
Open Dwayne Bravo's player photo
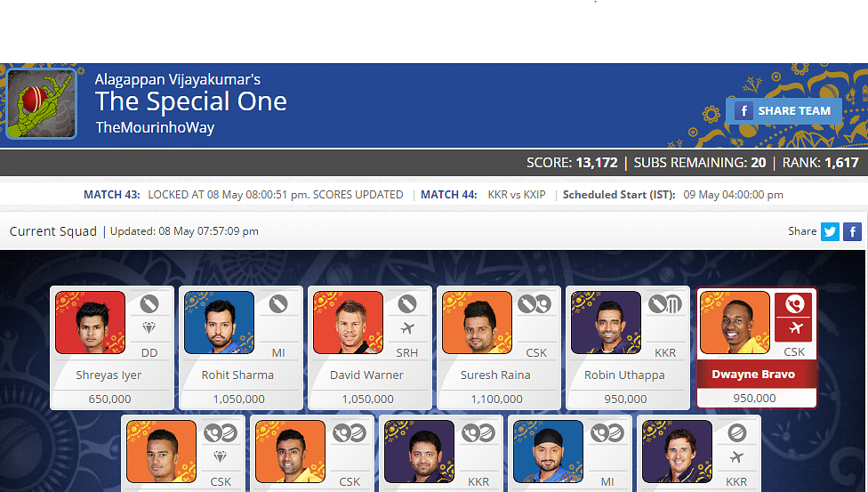pyautogui.click(x=735, y=322)
